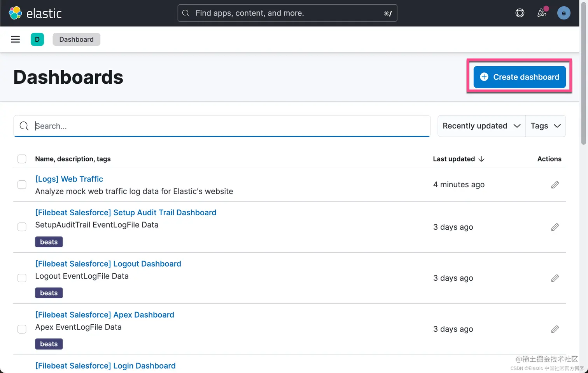Open the Tags filter dropdown
This screenshot has height=373, width=588.
click(546, 126)
